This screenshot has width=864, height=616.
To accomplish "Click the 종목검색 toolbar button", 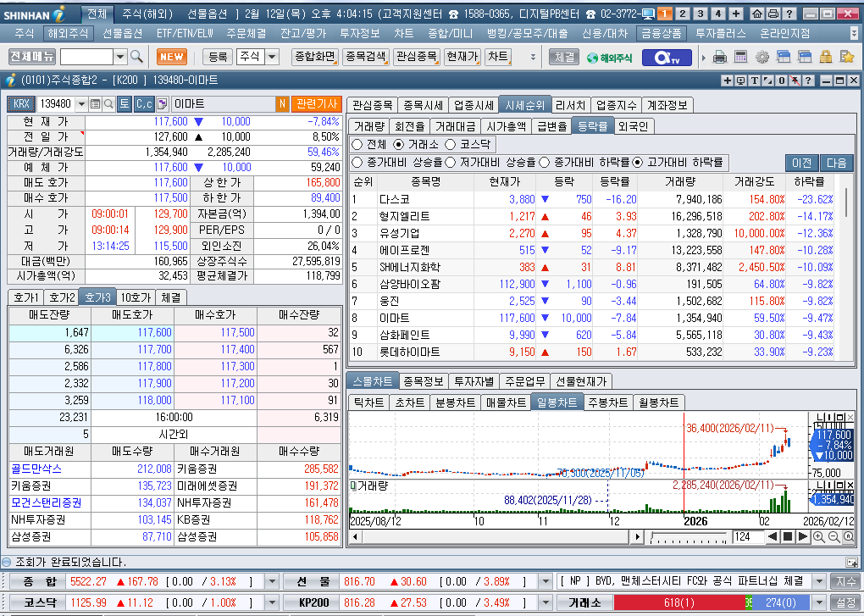I will [x=367, y=57].
